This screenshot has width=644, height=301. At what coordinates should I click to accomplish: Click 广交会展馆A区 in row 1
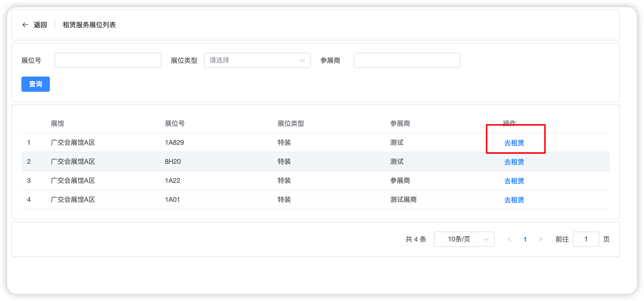click(x=73, y=143)
